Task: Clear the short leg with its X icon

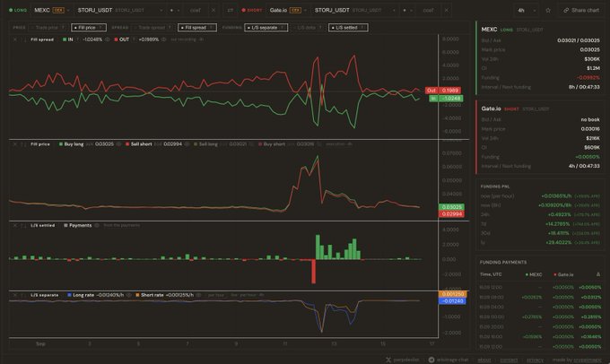Action: click(446, 10)
